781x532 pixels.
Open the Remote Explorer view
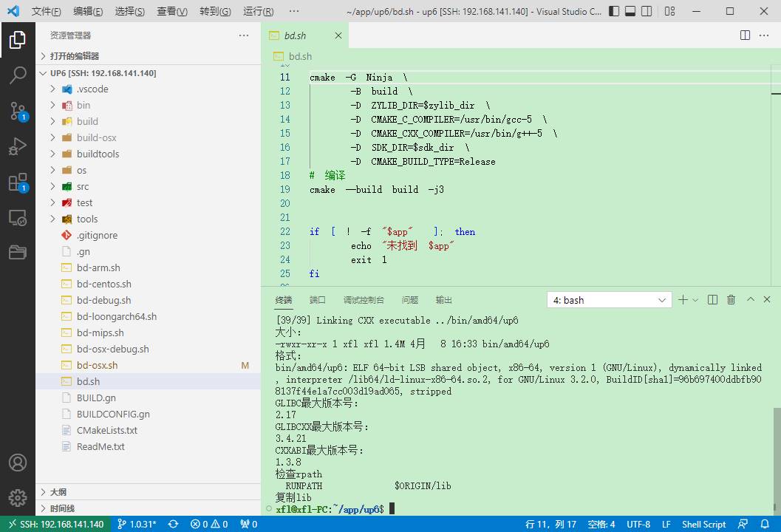pos(18,218)
